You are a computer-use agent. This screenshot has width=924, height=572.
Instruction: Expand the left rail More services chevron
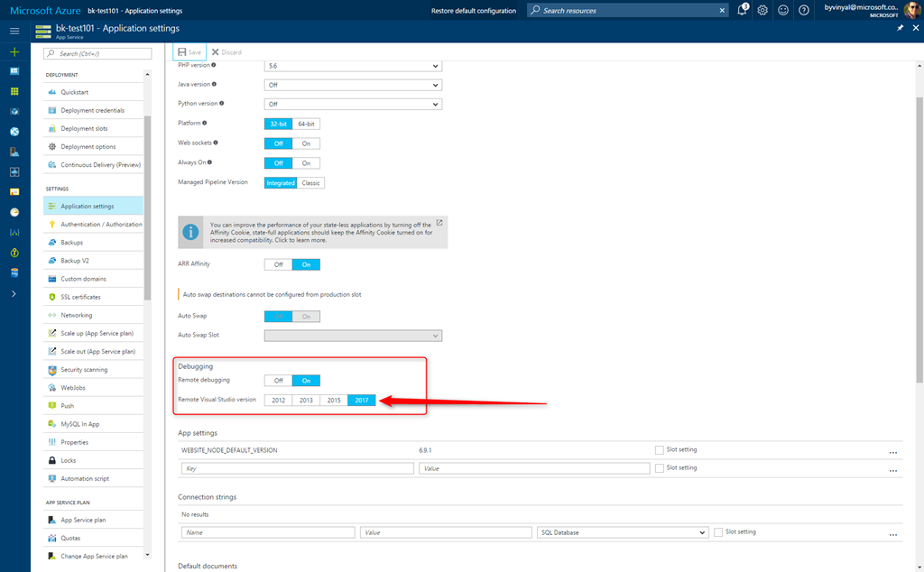(x=14, y=293)
